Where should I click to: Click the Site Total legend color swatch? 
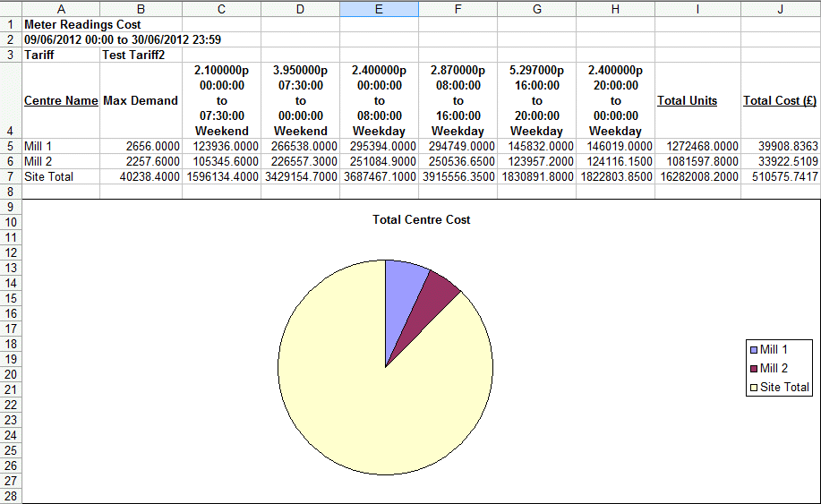click(754, 388)
